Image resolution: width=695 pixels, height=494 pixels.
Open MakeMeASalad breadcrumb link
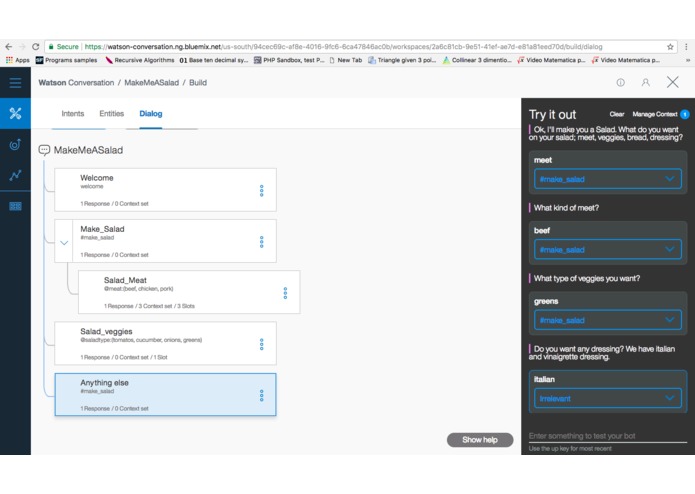coord(151,82)
